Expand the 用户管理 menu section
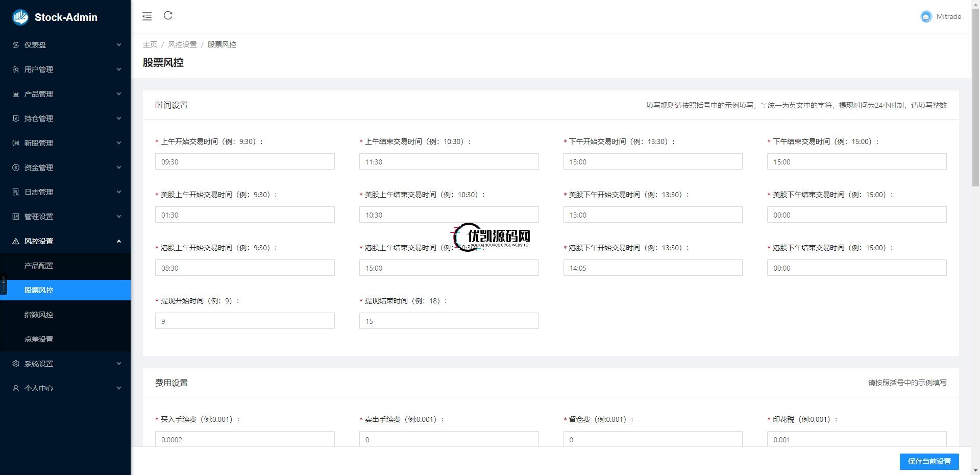Image resolution: width=980 pixels, height=475 pixels. click(65, 69)
